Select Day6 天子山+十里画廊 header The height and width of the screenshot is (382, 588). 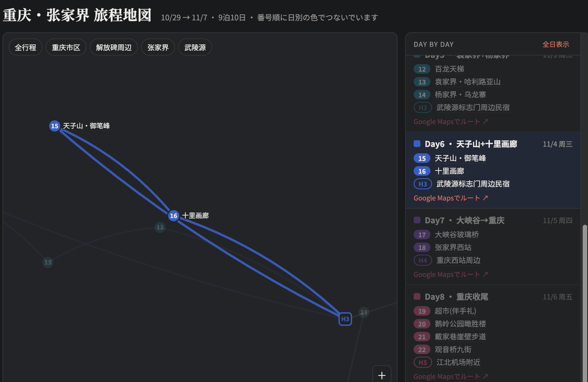click(493, 144)
